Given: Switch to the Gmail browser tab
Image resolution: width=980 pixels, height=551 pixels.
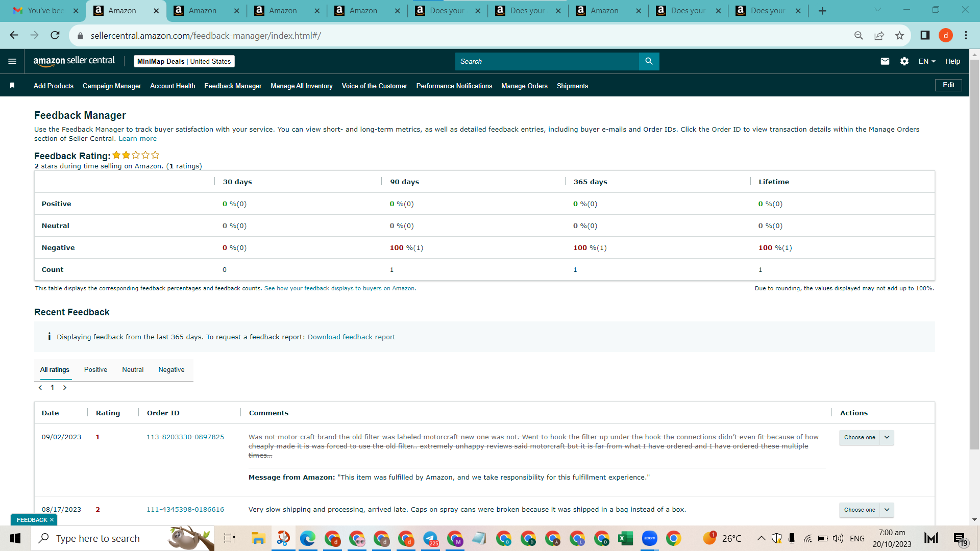Looking at the screenshot, I should click(44, 11).
